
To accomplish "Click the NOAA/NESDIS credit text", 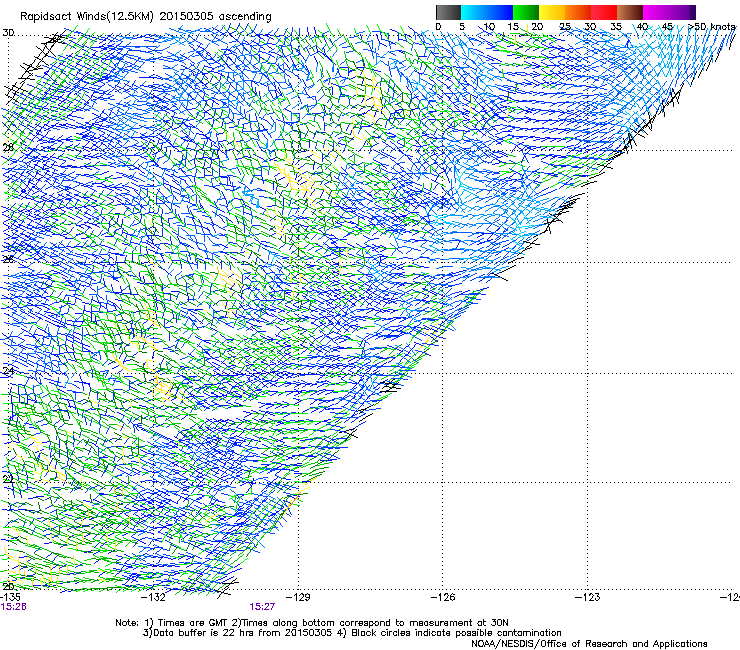I will click(589, 644).
